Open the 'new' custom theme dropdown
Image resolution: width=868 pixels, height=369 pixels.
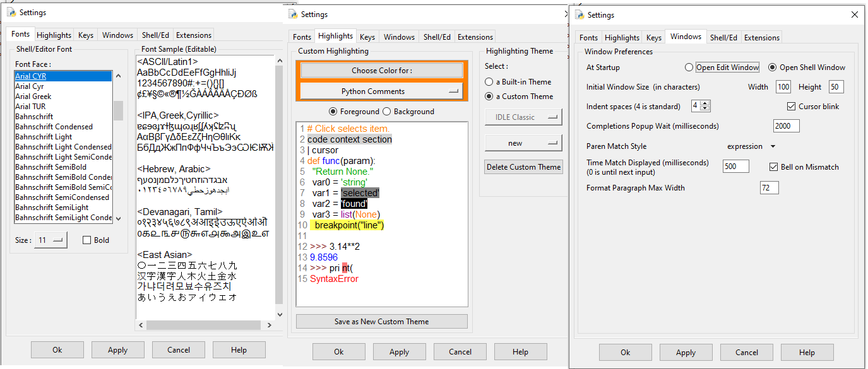point(523,143)
